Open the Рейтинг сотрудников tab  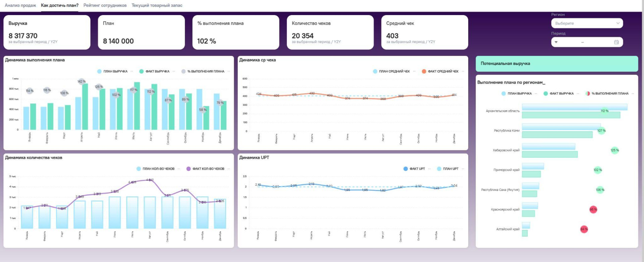pyautogui.click(x=105, y=5)
